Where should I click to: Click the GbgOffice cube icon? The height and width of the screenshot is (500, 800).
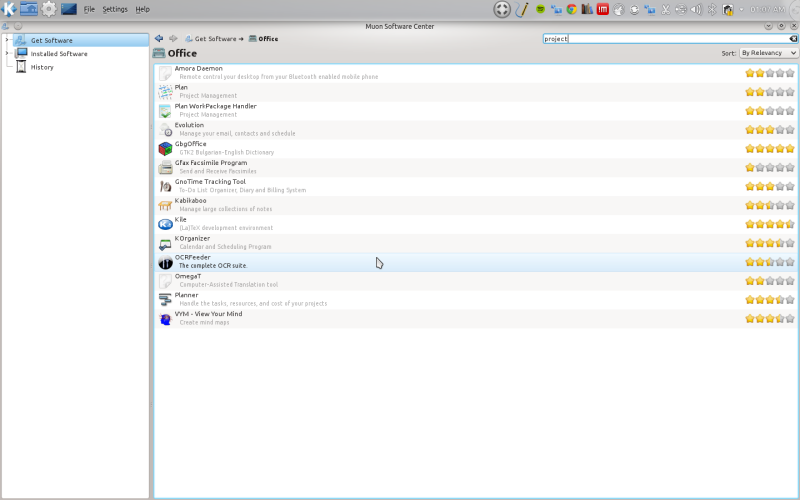165,149
